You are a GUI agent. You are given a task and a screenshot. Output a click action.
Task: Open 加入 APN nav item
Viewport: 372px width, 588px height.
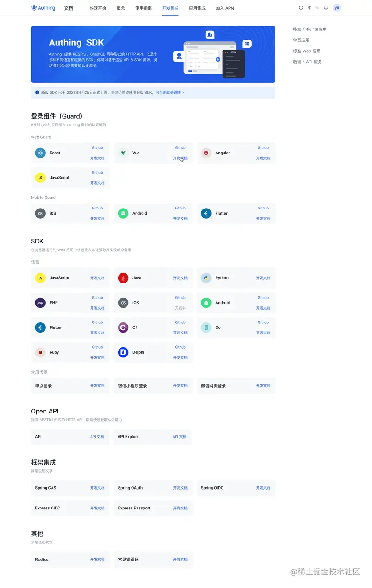click(225, 8)
